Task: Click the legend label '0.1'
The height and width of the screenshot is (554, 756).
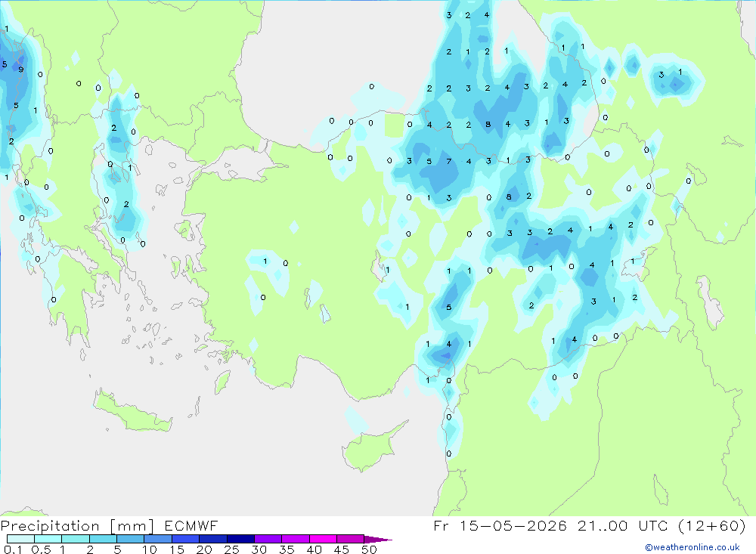Action: tap(13, 549)
